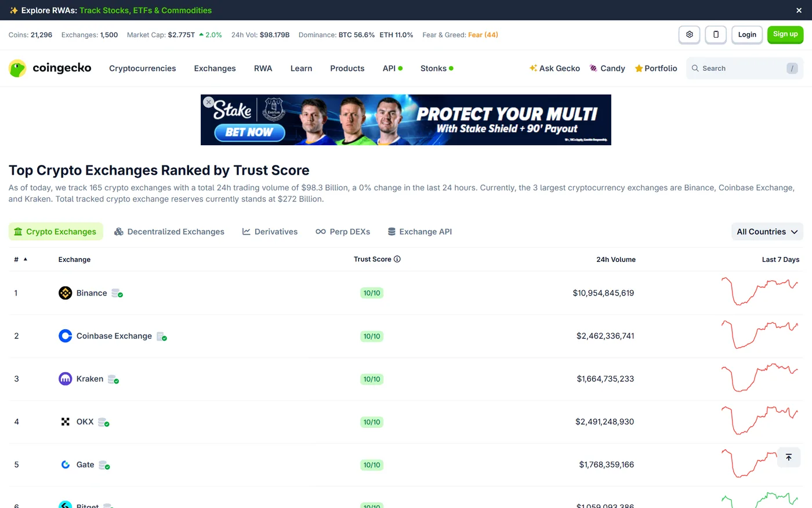Close the Stake advertisement
The image size is (812, 508).
tap(209, 102)
